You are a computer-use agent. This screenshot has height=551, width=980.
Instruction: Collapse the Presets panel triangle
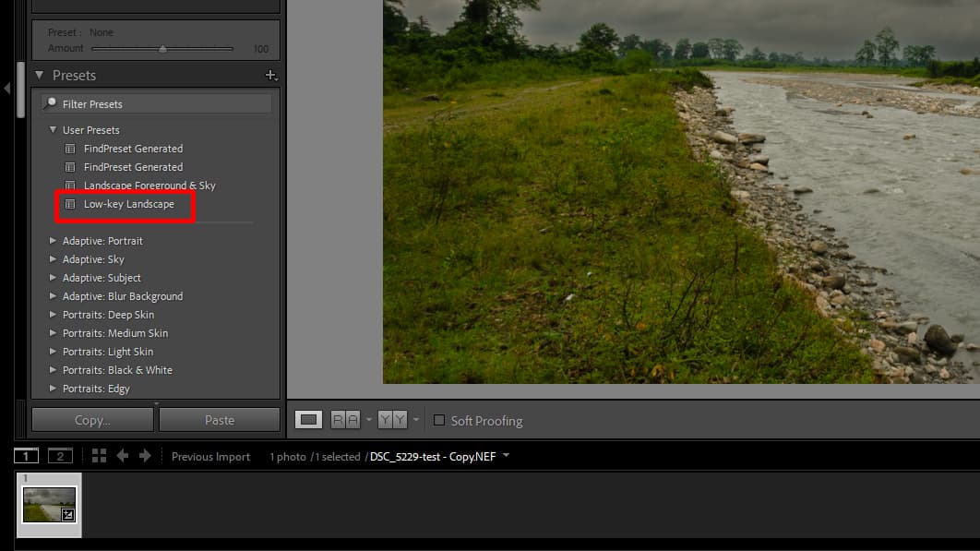tap(40, 75)
